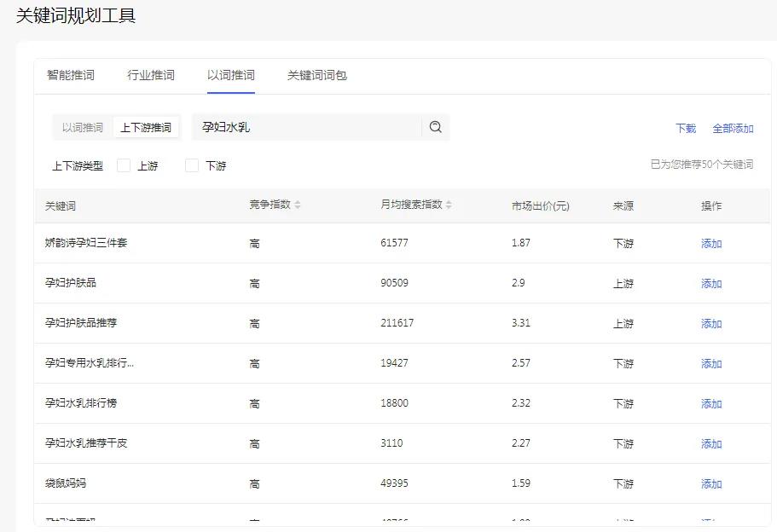Open the 关键词词包 tab
The width and height of the screenshot is (777, 532).
[316, 75]
